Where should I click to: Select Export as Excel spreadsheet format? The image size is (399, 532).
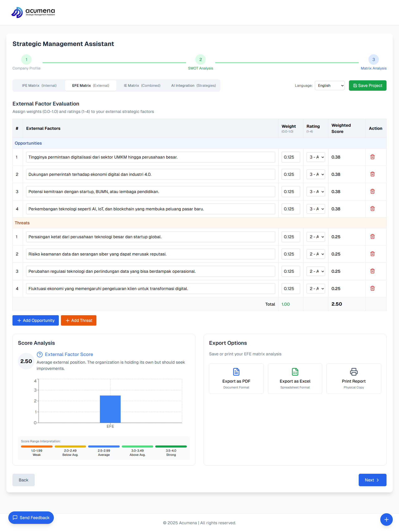pyautogui.click(x=295, y=378)
